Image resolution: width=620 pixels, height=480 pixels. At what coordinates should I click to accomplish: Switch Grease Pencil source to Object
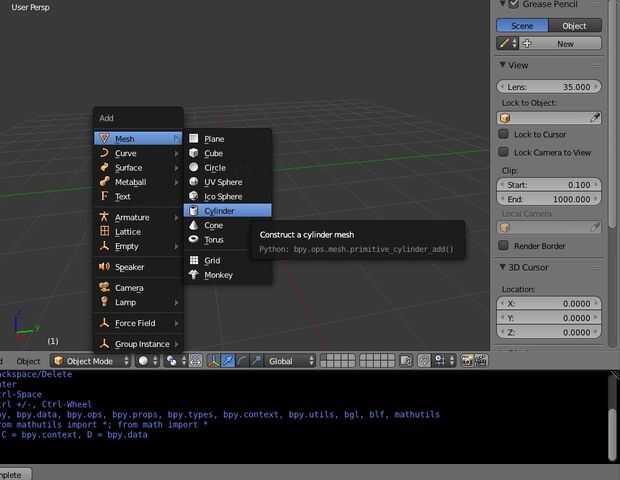575,26
